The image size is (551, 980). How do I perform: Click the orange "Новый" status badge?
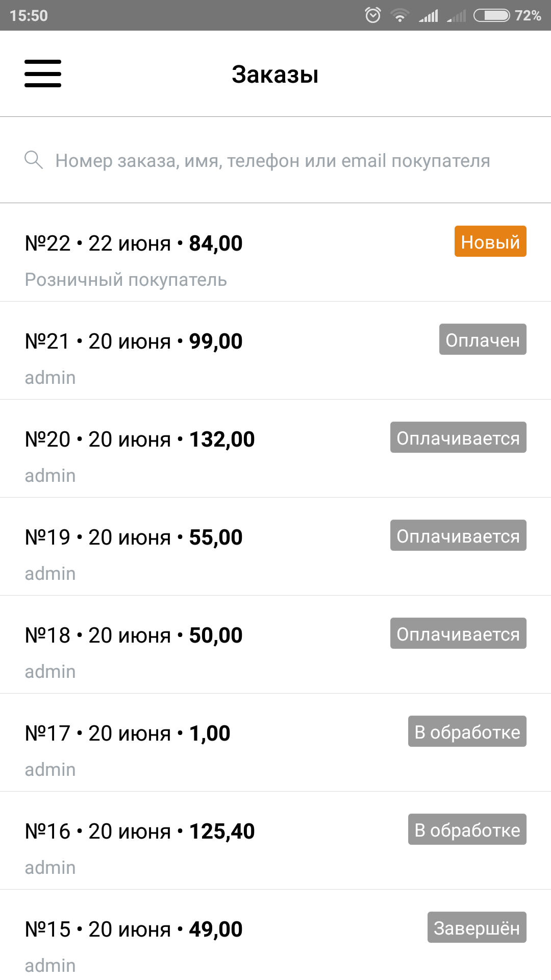point(490,241)
